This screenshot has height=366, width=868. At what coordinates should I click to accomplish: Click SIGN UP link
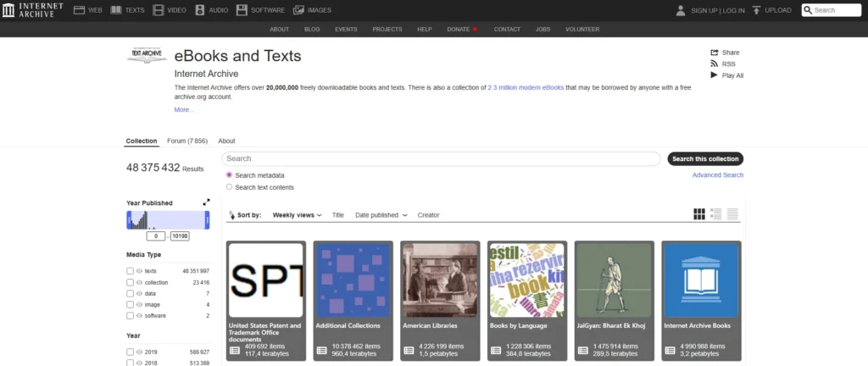(x=704, y=10)
